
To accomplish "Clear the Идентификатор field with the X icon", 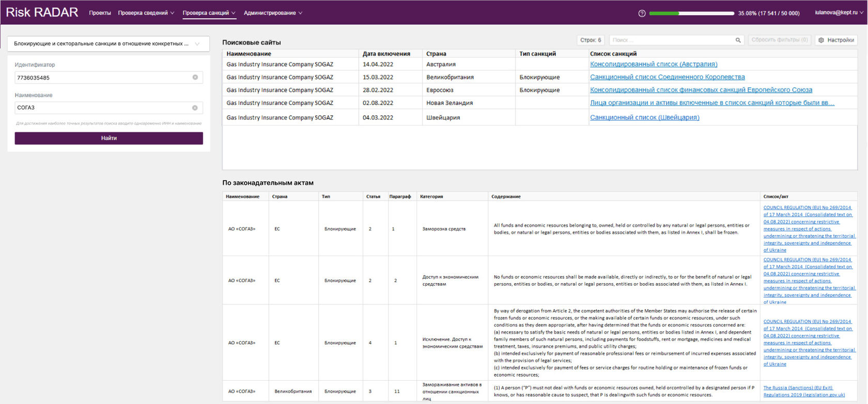I will point(195,77).
